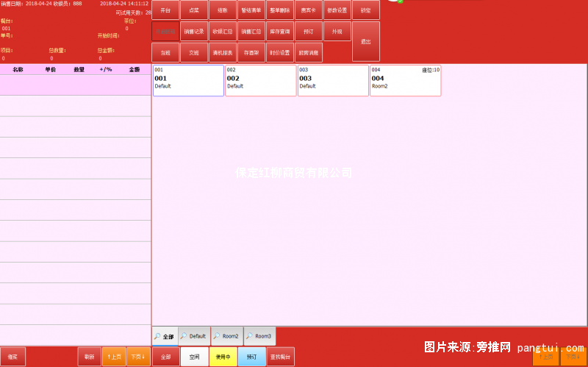Click the 贵宾卡 VIP card button
The image size is (588, 367).
(308, 10)
